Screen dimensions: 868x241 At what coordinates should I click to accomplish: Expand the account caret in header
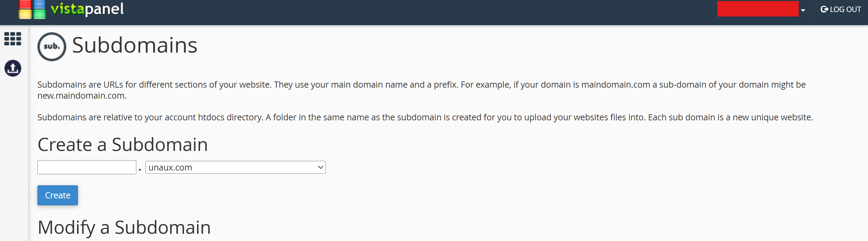click(803, 10)
